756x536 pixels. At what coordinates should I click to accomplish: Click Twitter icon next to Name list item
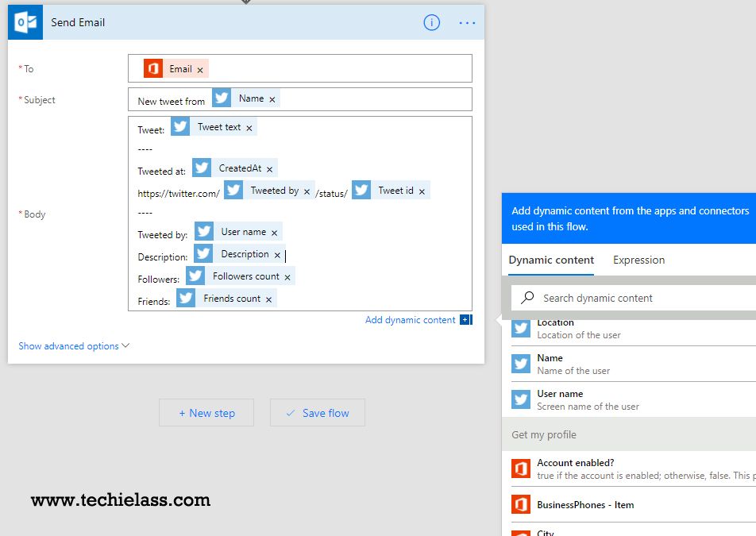point(521,364)
